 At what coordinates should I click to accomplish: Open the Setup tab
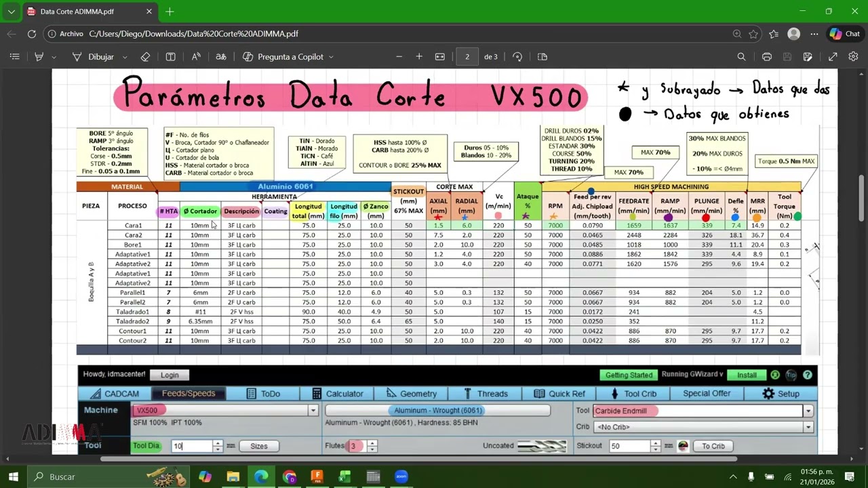[x=781, y=394]
